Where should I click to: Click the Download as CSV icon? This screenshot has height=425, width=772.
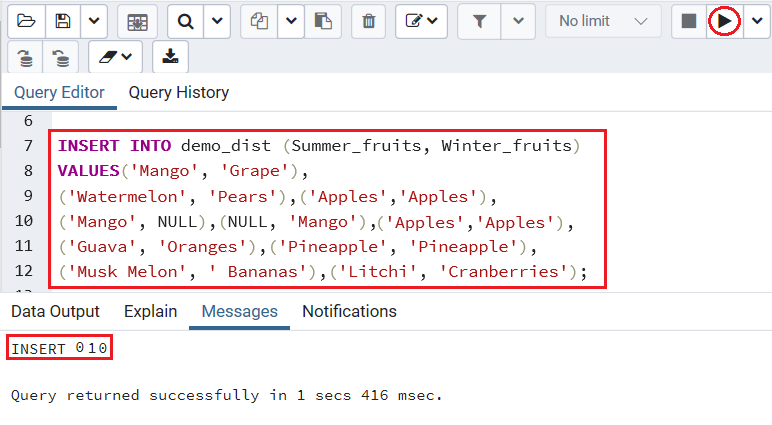tap(170, 58)
